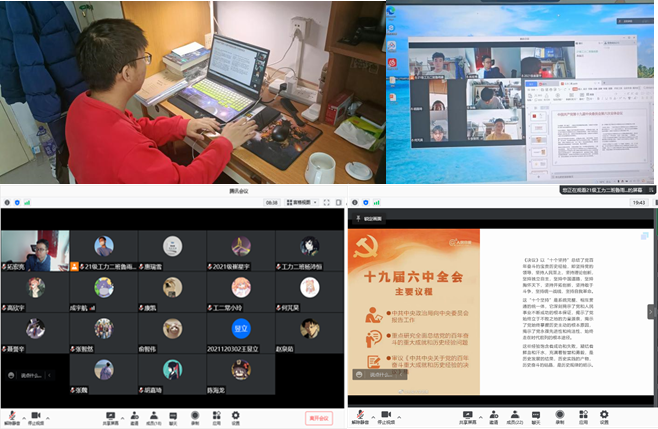Viewport: 658px width, 429px height.
Task: Click the 锁定画面 label on shared screen
Action: 370,217
